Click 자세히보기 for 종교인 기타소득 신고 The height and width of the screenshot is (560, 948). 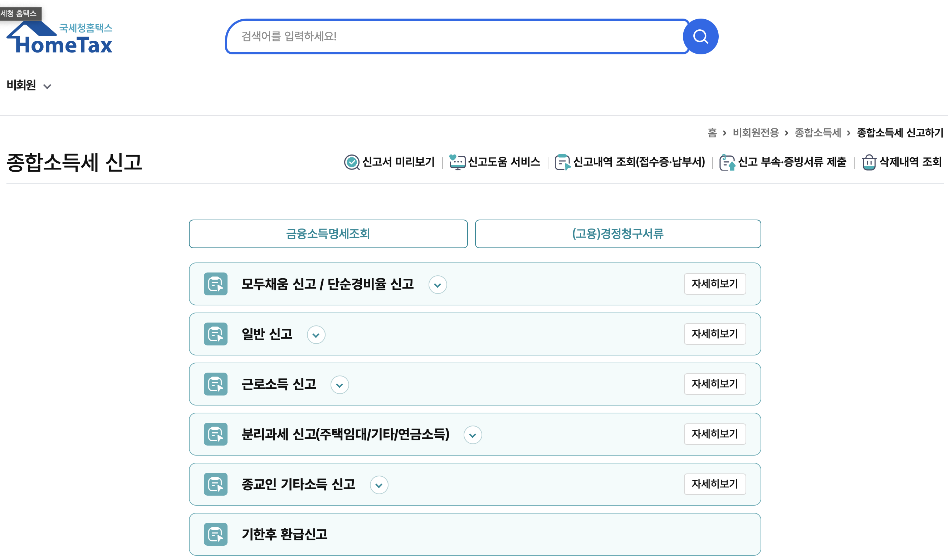tap(715, 484)
